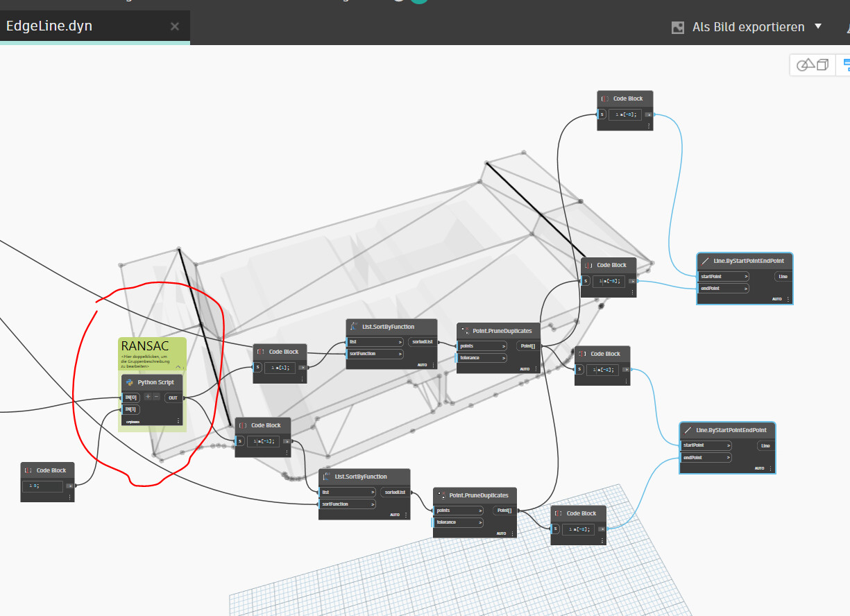Viewport: 850px width, 616px height.
Task: Switch to graph view navigation icon
Action: pos(846,65)
